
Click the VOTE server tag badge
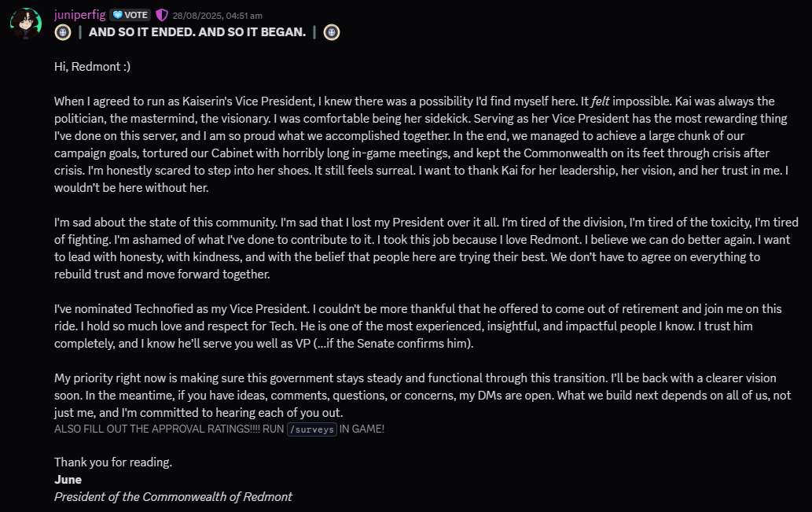(x=130, y=15)
